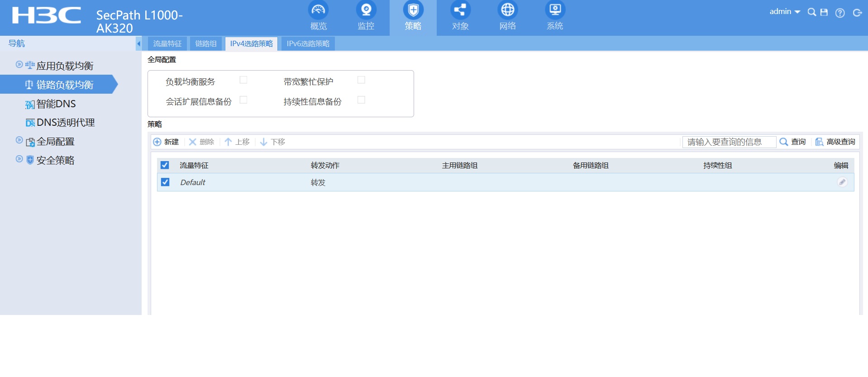Click the 查询 search button label
This screenshot has width=868, height=377.
pos(798,142)
